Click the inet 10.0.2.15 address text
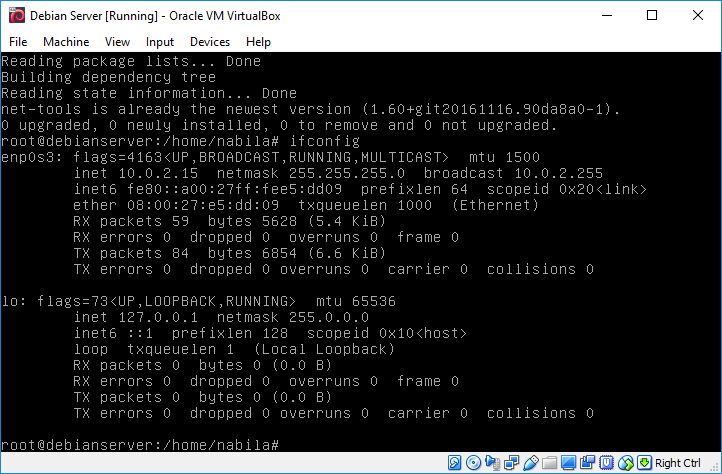This screenshot has height=474, width=722. [136, 173]
